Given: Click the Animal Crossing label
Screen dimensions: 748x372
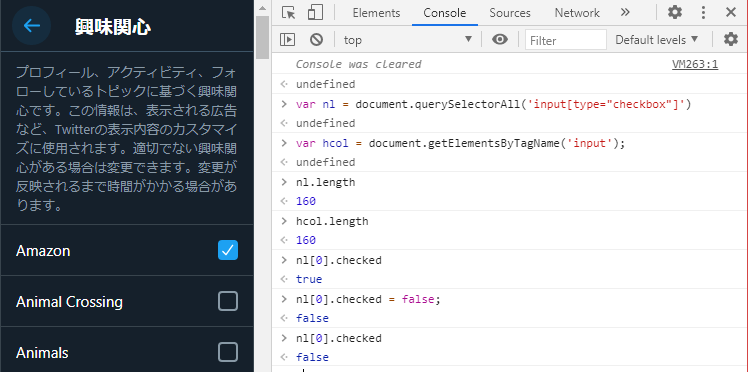Looking at the screenshot, I should 69,302.
